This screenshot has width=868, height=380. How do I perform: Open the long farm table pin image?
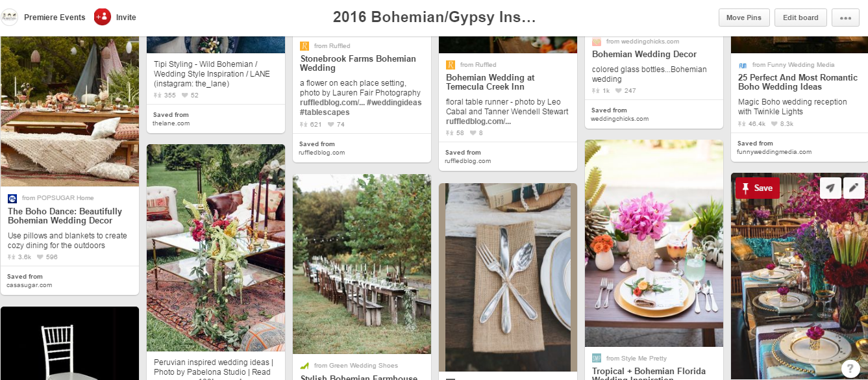click(x=362, y=263)
